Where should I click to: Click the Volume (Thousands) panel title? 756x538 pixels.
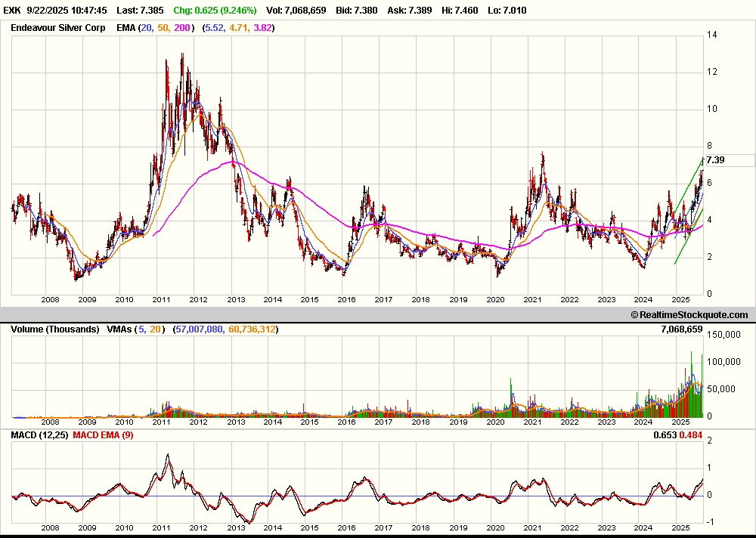coord(55,329)
